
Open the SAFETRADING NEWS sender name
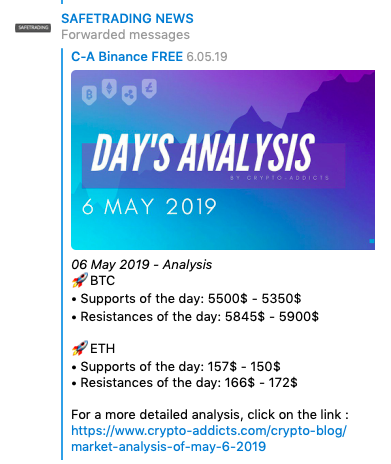click(127, 19)
